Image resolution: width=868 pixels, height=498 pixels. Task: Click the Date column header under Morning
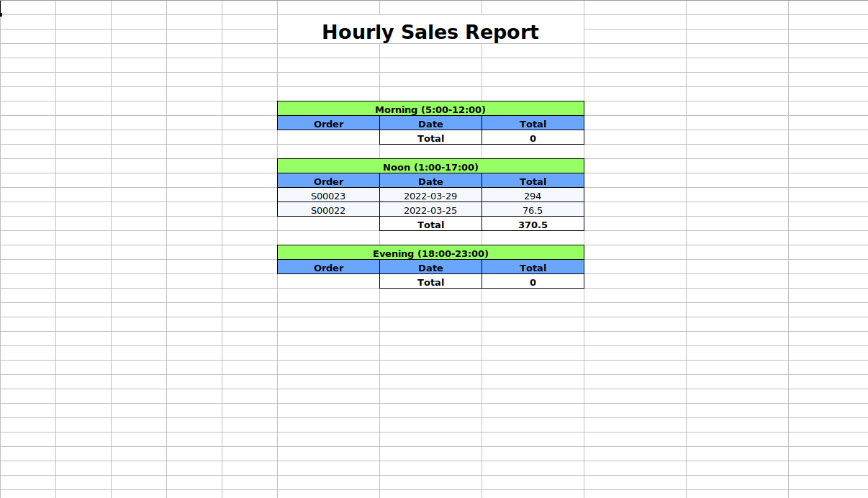(x=430, y=124)
